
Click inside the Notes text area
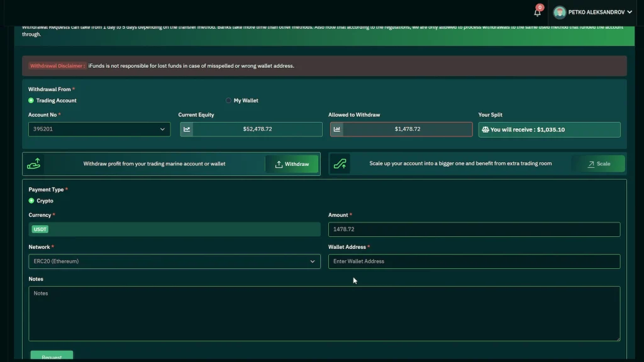tap(324, 314)
